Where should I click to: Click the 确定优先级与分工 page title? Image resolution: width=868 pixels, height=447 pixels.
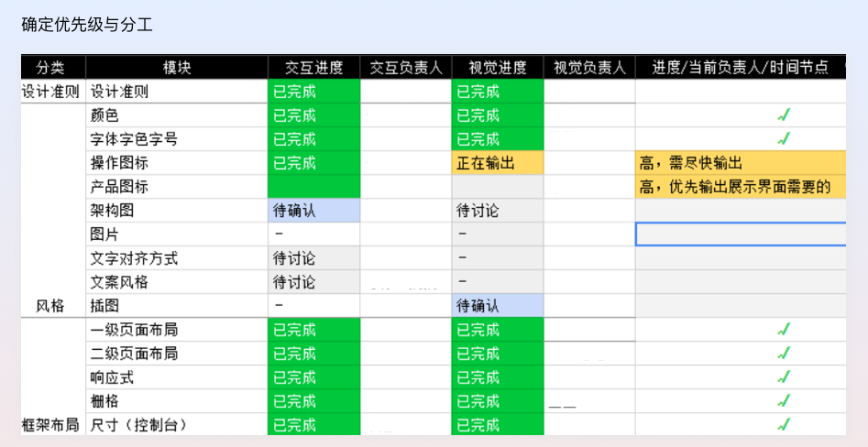point(87,25)
